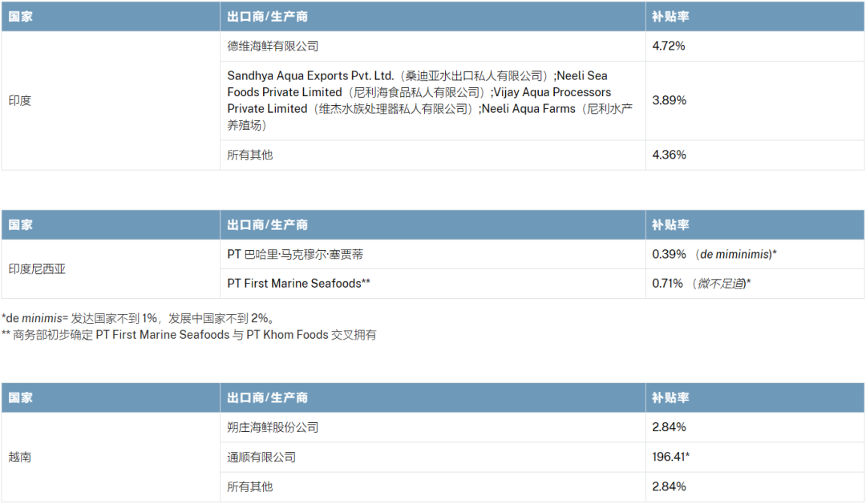This screenshot has height=504, width=866.
Task: Select the PT 巴哈里·马克穆尔·塞贾蒂 row
Action: (x=295, y=254)
